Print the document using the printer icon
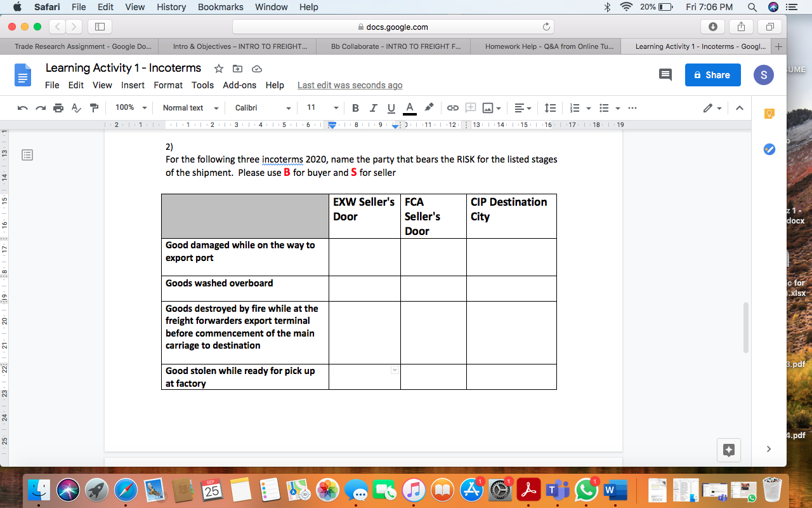The height and width of the screenshot is (508, 812). pos(58,108)
